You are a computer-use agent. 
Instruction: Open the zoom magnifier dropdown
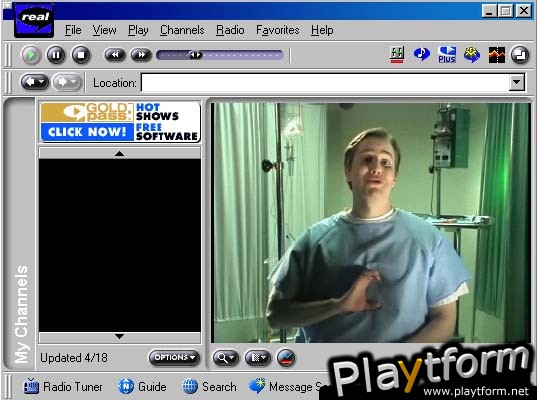pyautogui.click(x=226, y=358)
